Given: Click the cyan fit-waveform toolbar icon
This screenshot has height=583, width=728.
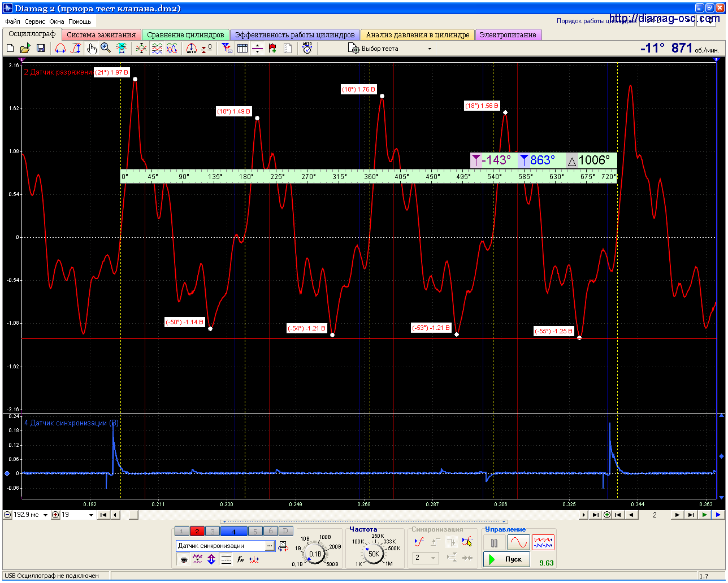Looking at the screenshot, I should point(122,49).
